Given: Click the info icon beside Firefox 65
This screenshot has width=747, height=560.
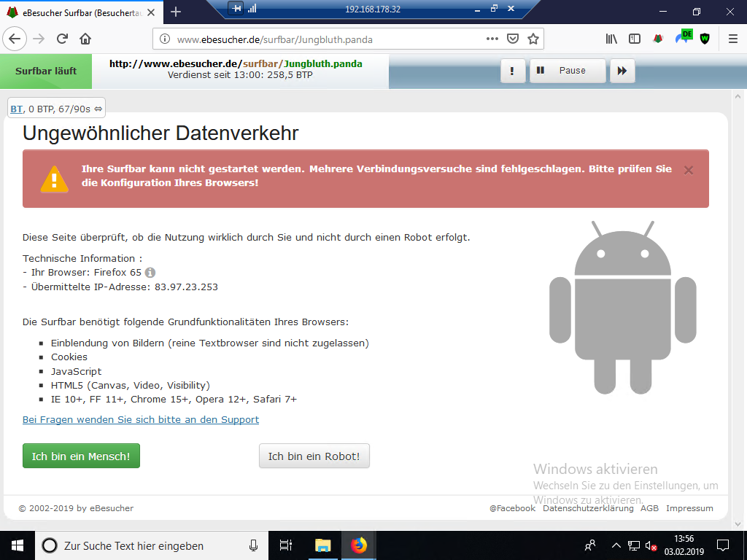Looking at the screenshot, I should [x=150, y=273].
